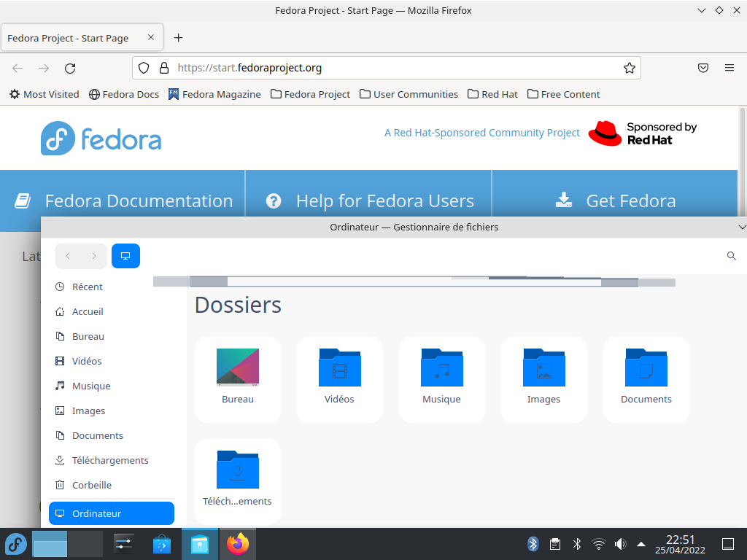Image resolution: width=747 pixels, height=560 pixels.
Task: Open Most Visited bookmarks
Action: click(x=44, y=94)
